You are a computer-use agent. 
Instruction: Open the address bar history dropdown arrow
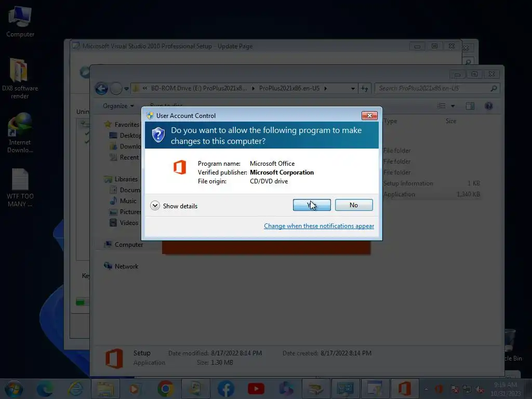point(353,88)
